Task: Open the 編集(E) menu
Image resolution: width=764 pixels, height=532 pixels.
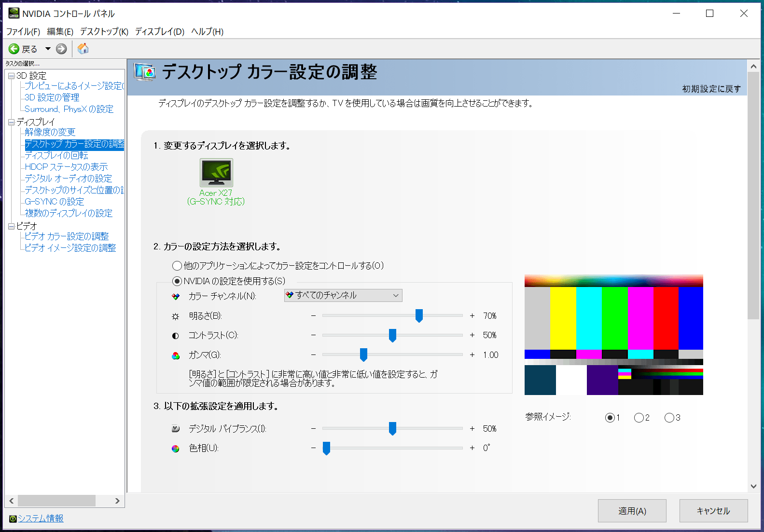Action: pyautogui.click(x=60, y=32)
